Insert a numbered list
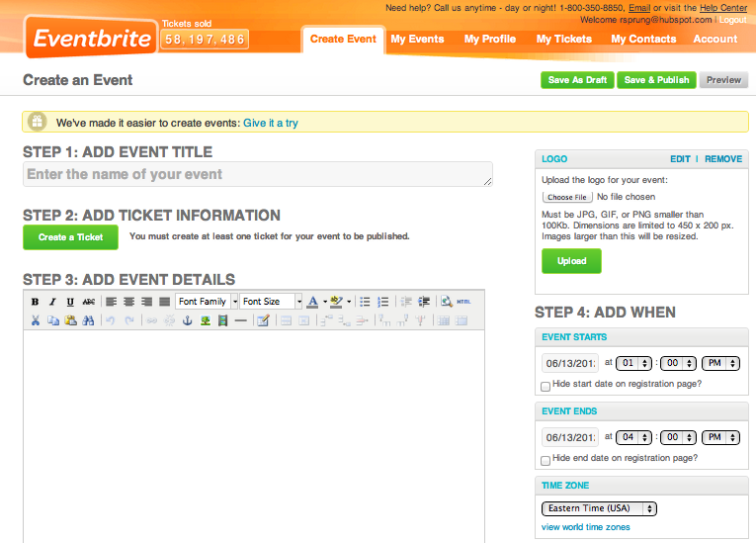 pos(382,302)
